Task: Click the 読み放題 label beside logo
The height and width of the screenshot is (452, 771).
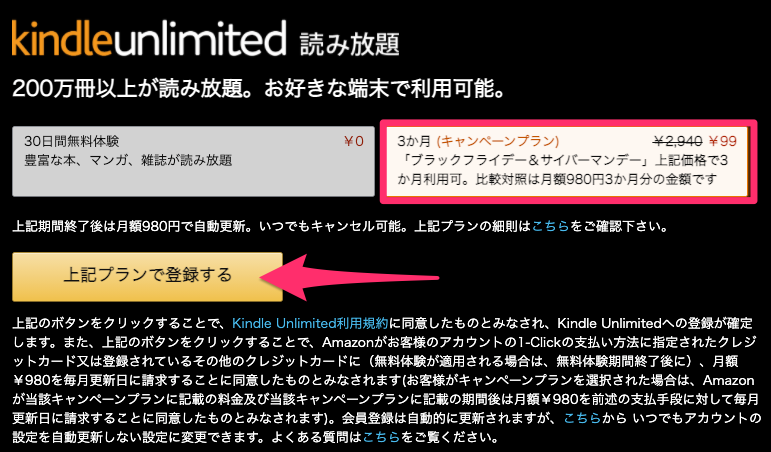Action: click(349, 44)
